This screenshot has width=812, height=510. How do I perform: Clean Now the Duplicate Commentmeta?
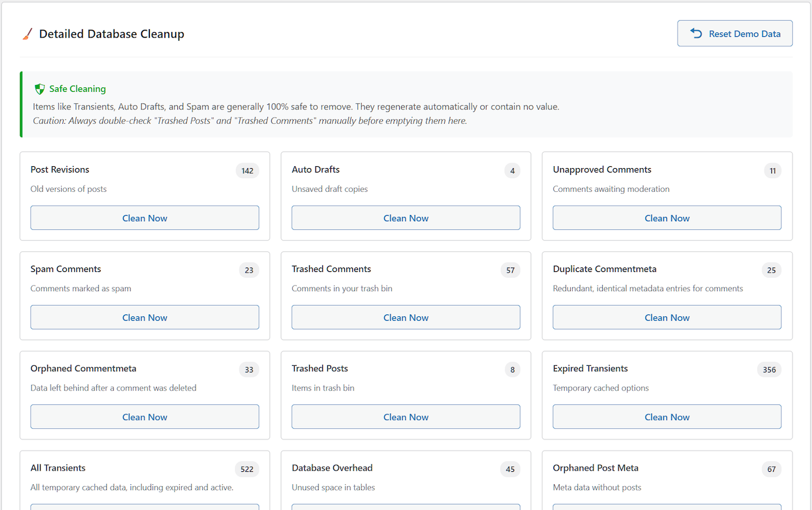tap(666, 317)
